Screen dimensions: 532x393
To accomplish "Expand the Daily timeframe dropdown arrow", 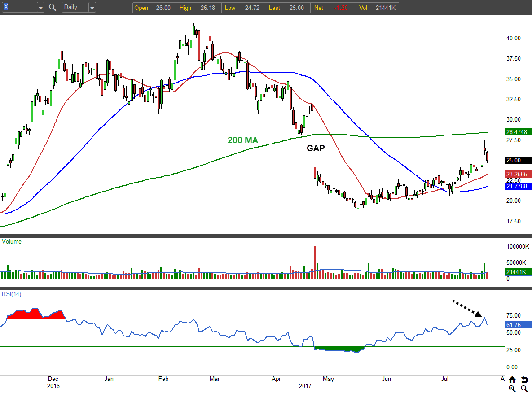I will [x=92, y=8].
